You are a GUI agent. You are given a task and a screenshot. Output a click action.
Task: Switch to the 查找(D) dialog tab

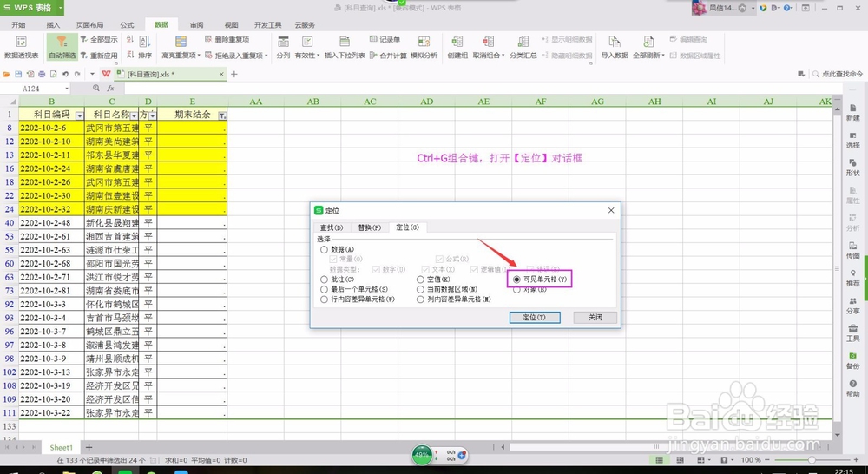pos(332,227)
